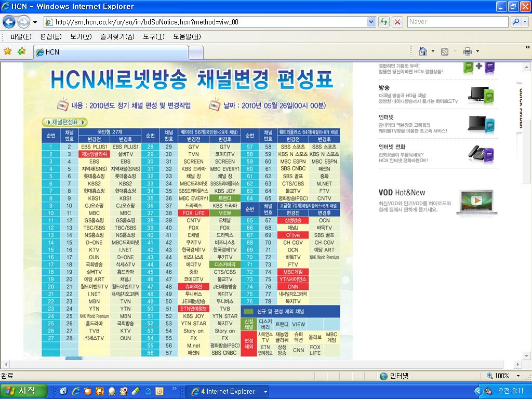Open the VOD Hot&New link
The height and width of the screenshot is (399, 532).
coord(402,193)
